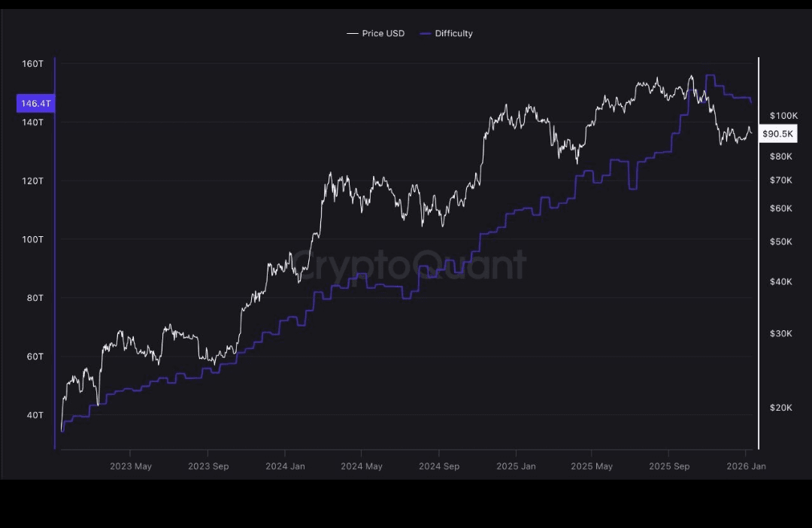Select the 2023 May date tick
Viewport: 812px width, 528px height.
coord(131,466)
